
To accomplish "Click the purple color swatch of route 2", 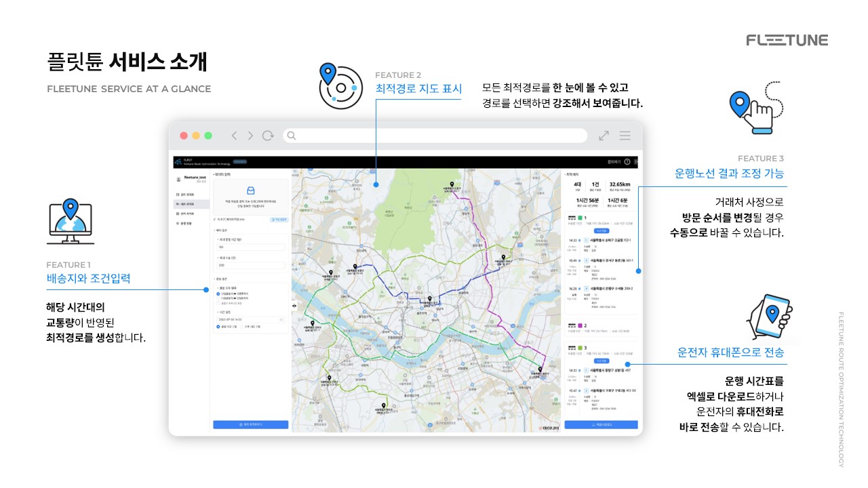I will coord(580,325).
